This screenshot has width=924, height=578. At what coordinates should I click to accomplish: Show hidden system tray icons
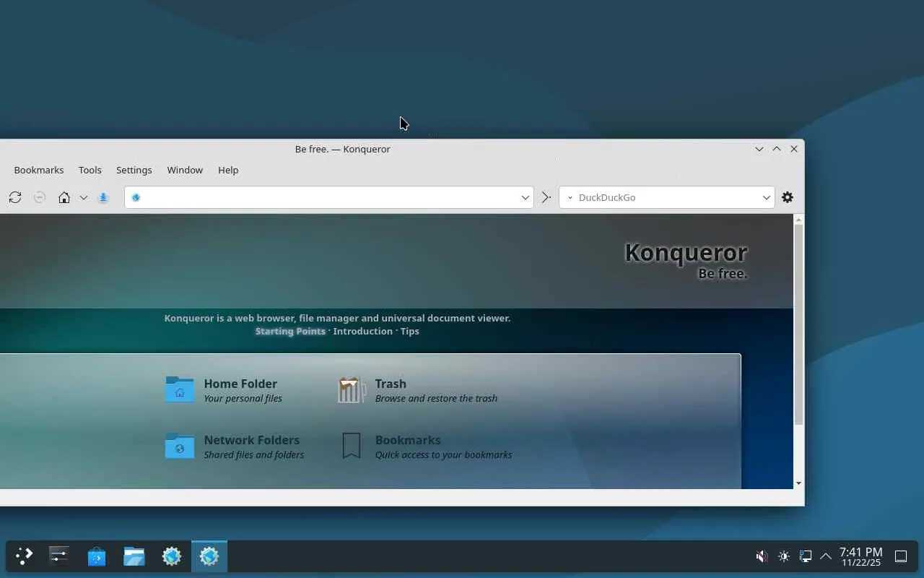(826, 556)
